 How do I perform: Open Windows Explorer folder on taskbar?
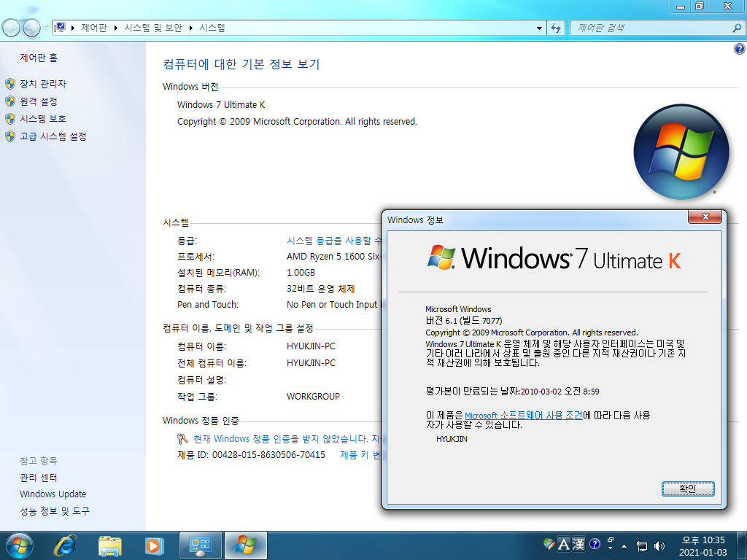pyautogui.click(x=110, y=545)
